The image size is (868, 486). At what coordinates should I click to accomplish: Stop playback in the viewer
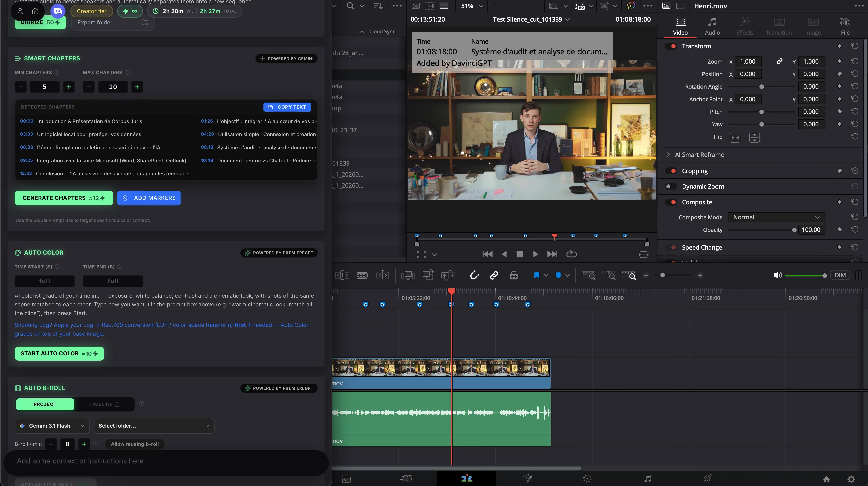tap(520, 254)
